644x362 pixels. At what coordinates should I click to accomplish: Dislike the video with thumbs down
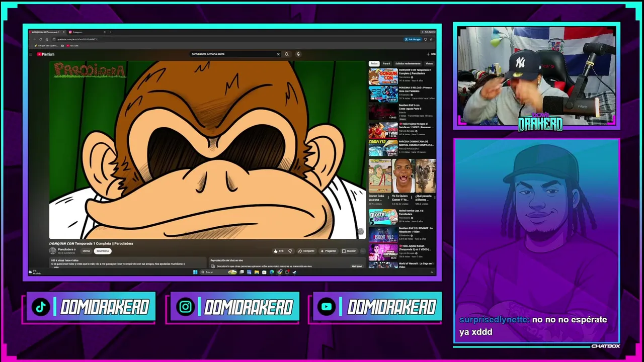[290, 251]
